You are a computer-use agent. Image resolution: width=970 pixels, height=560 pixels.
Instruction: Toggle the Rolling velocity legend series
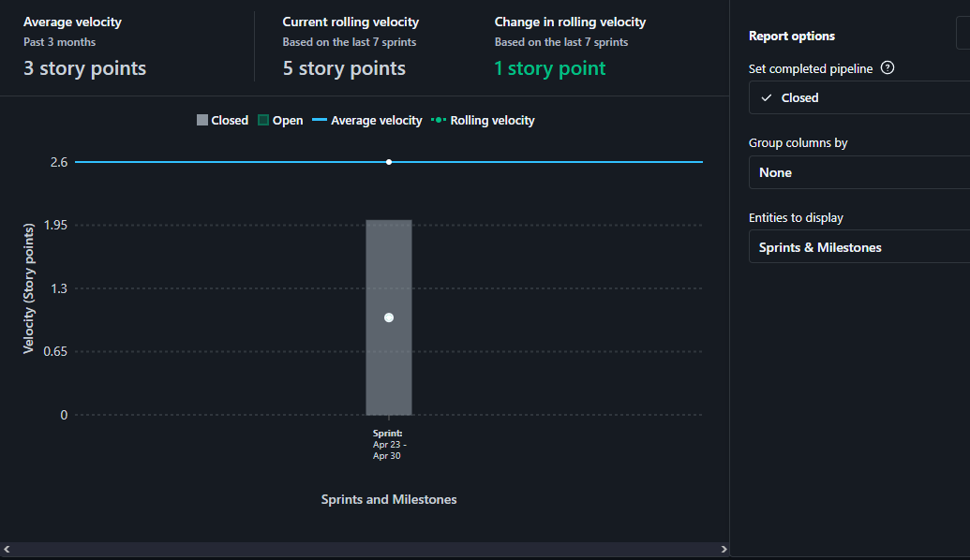(484, 121)
